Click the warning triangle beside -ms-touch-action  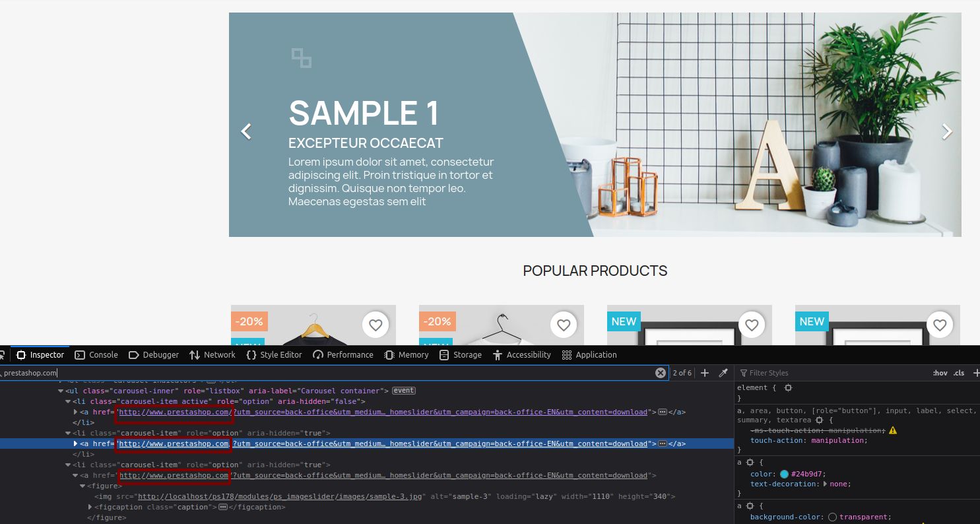(893, 430)
